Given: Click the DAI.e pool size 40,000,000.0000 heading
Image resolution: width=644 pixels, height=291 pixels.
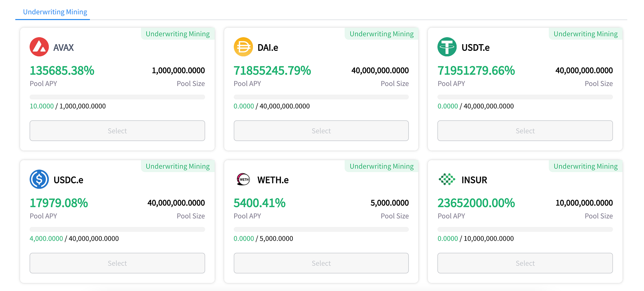Looking at the screenshot, I should pyautogui.click(x=380, y=71).
